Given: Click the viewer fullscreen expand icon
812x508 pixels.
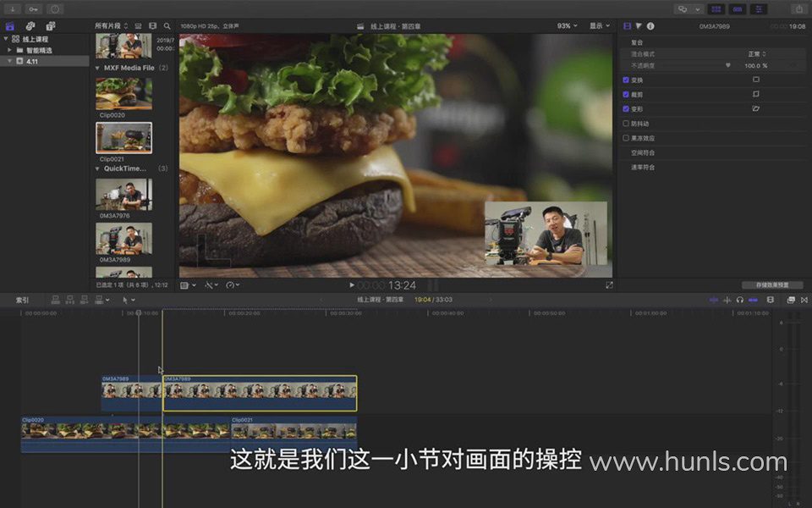Looking at the screenshot, I should click(x=609, y=285).
